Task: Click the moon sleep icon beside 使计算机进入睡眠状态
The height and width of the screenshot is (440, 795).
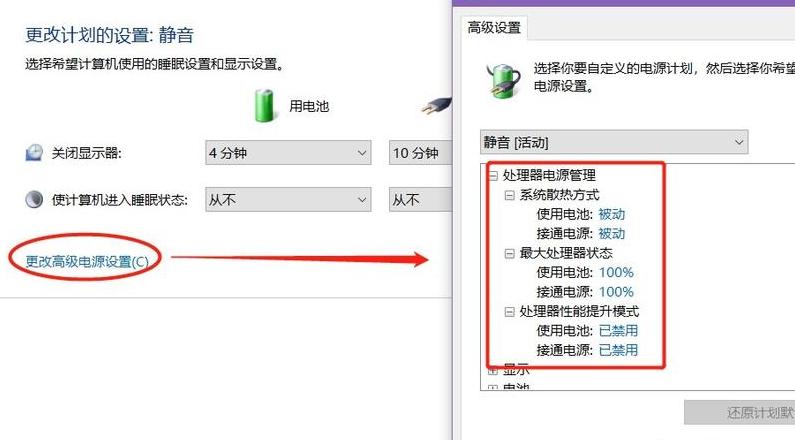Action: click(x=34, y=199)
